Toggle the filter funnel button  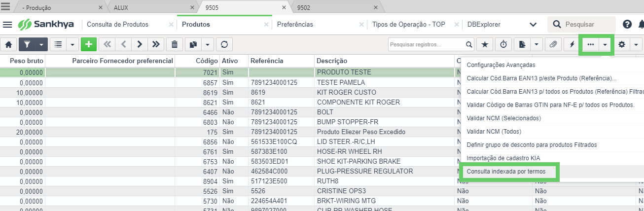click(27, 44)
